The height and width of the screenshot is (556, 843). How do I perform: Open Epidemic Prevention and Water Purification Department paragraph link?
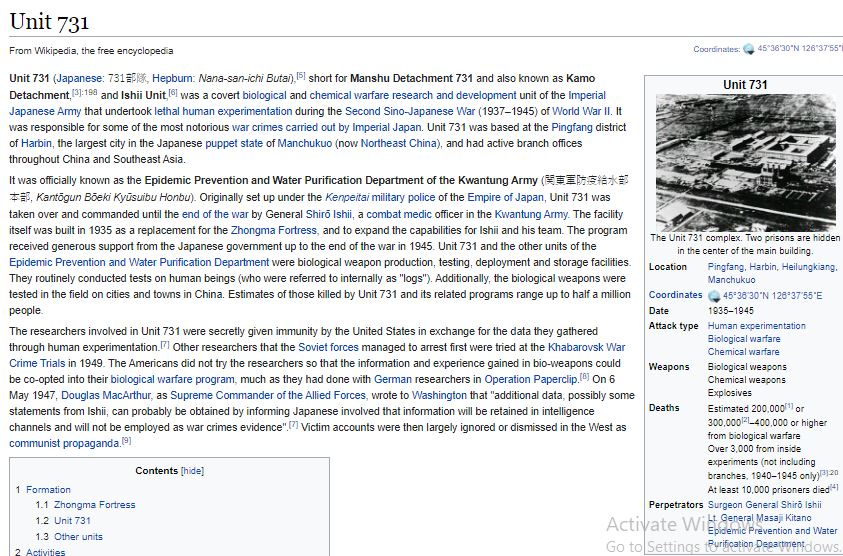pos(139,262)
